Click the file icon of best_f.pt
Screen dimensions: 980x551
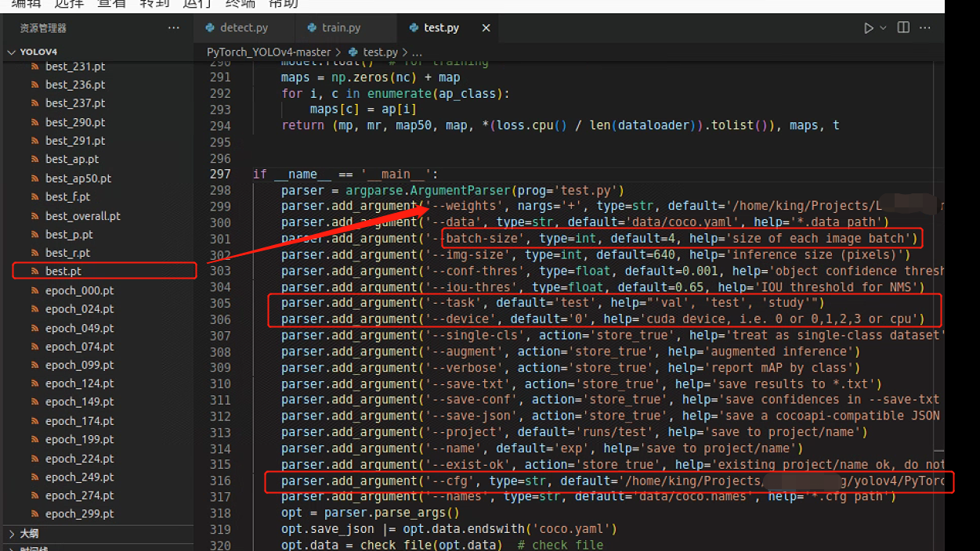(35, 196)
